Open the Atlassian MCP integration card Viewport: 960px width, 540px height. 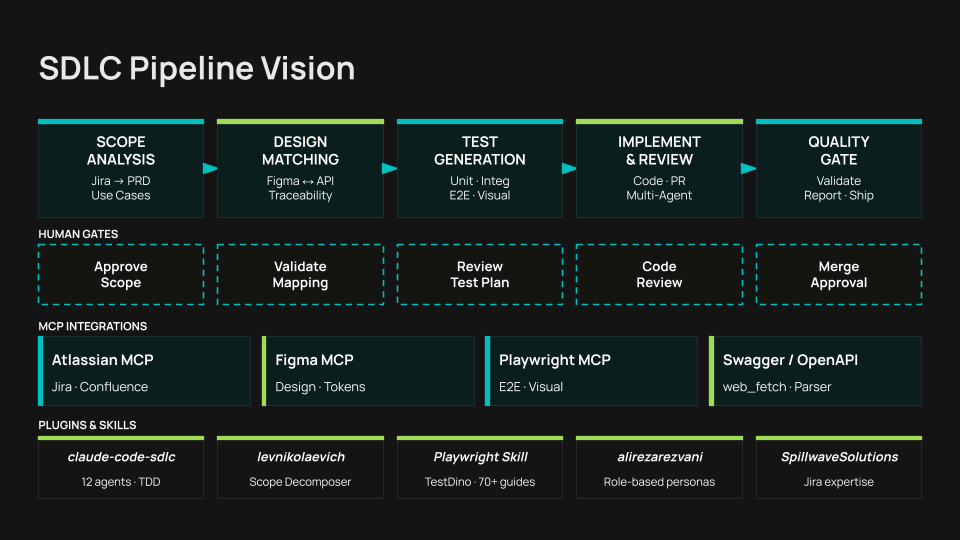tap(144, 371)
